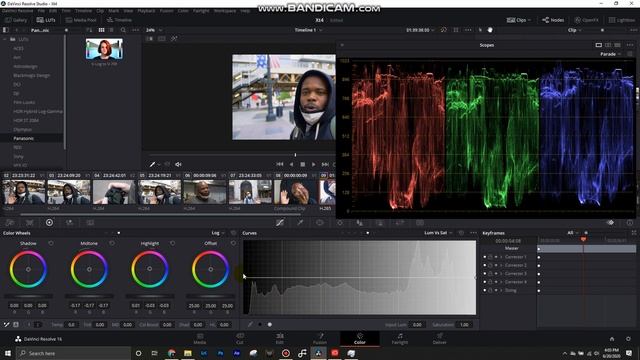Click the LUT search magnifier icon
Screen dimensions: 640x360
point(123,30)
